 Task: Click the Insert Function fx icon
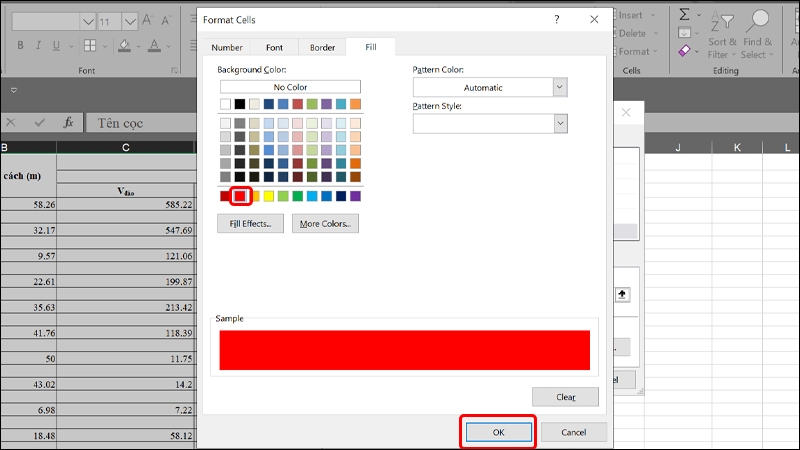click(x=68, y=122)
